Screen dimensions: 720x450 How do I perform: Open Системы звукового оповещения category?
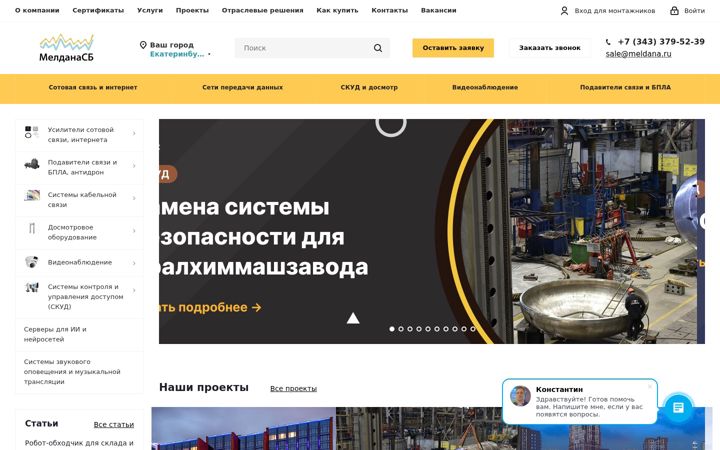click(79, 371)
